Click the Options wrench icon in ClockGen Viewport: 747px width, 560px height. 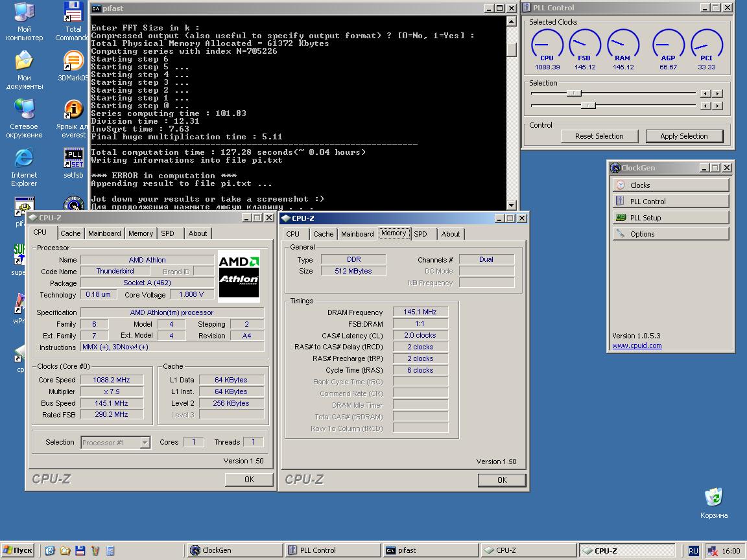coord(621,233)
